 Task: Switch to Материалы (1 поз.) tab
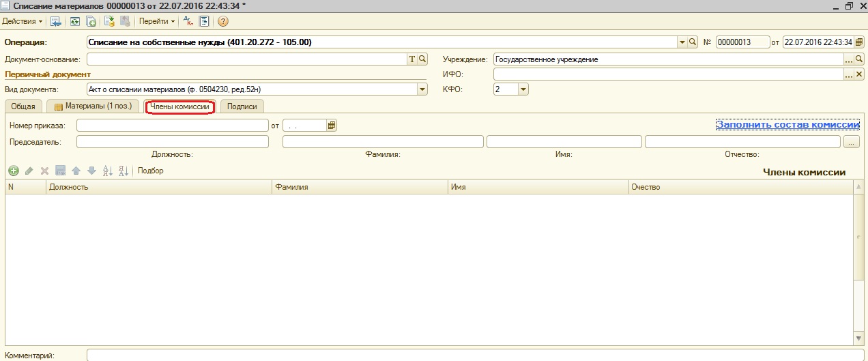click(93, 106)
